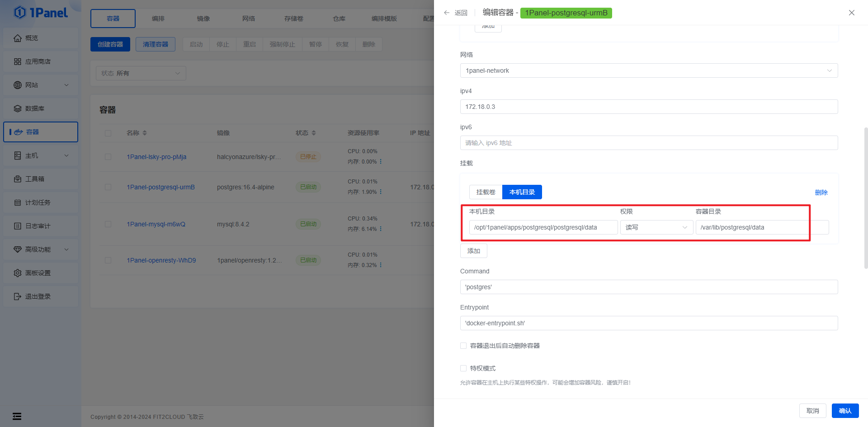Open the 概览 overview home icon
This screenshot has height=427, width=868.
click(x=18, y=38)
